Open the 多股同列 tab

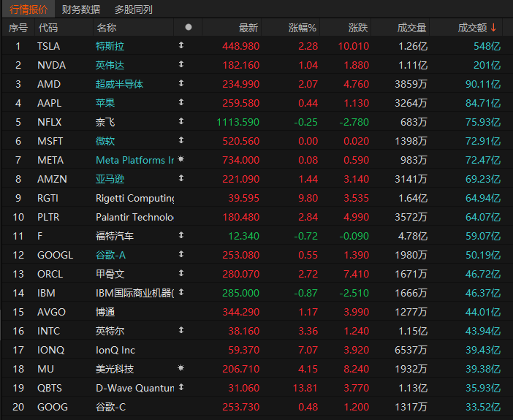pyautogui.click(x=133, y=9)
